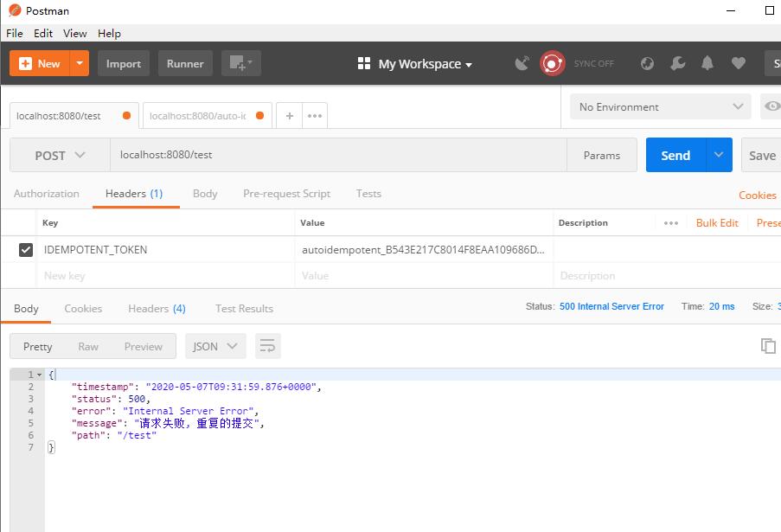Click the environment quick look eye icon
The height and width of the screenshot is (532, 781).
tap(771, 106)
